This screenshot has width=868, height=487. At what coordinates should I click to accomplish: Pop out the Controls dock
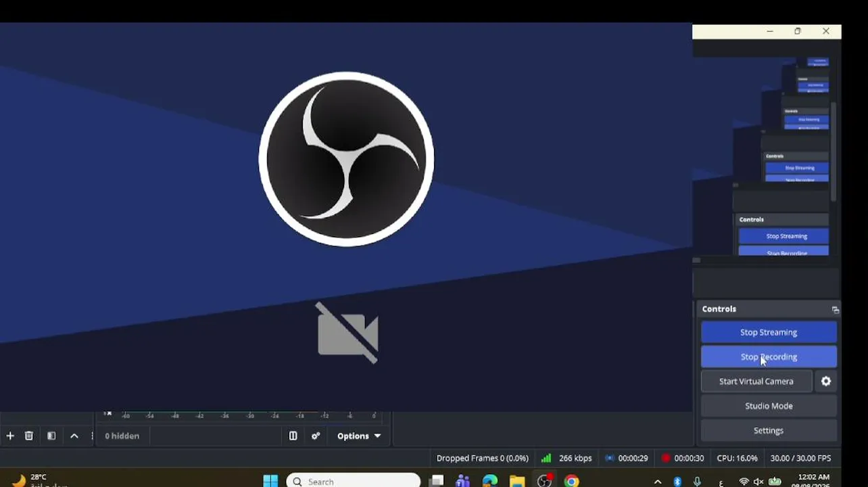point(836,310)
